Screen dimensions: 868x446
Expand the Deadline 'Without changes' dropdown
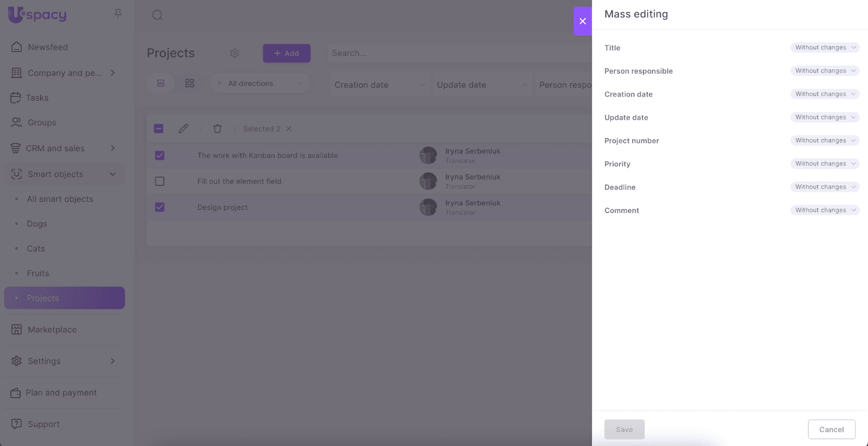coord(825,187)
